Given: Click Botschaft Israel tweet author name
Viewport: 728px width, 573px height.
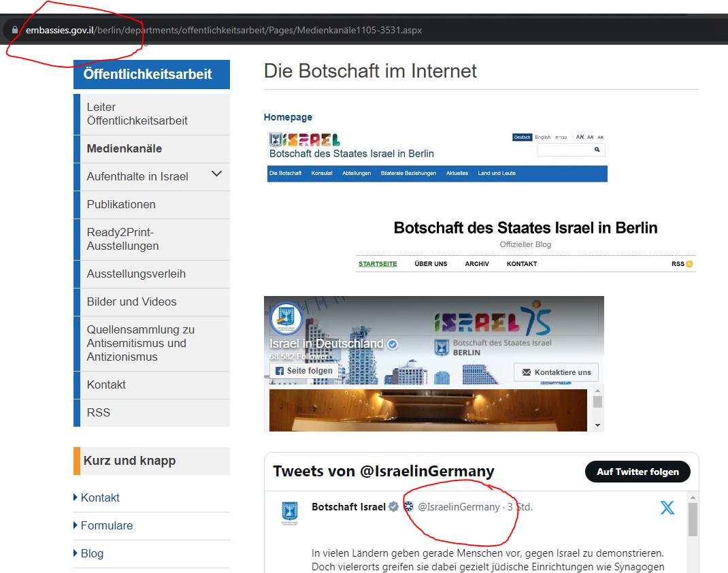Looking at the screenshot, I should pos(348,507).
